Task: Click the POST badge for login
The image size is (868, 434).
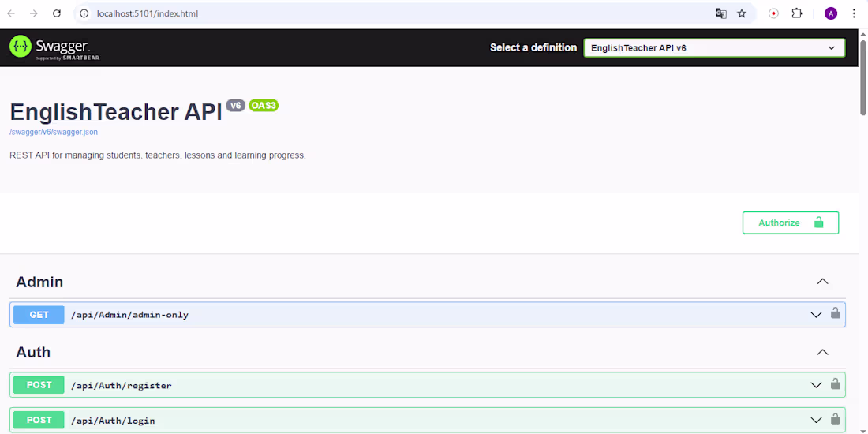Action: (39, 421)
